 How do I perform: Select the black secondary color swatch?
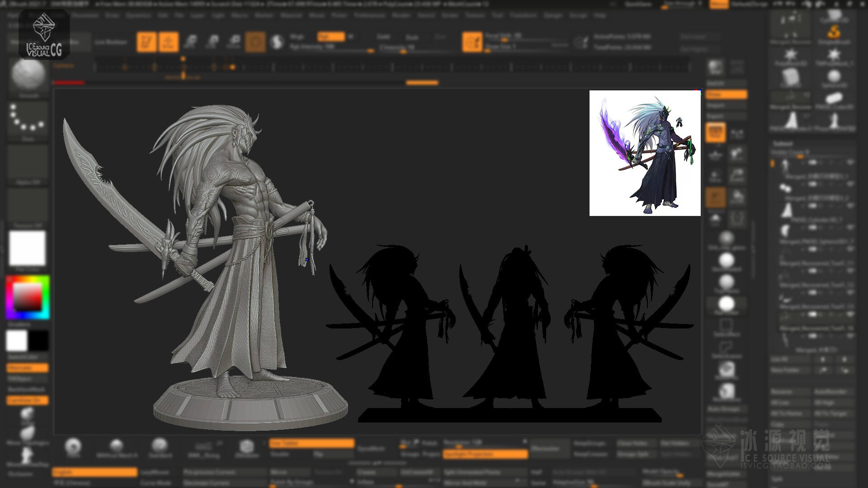pyautogui.click(x=39, y=341)
